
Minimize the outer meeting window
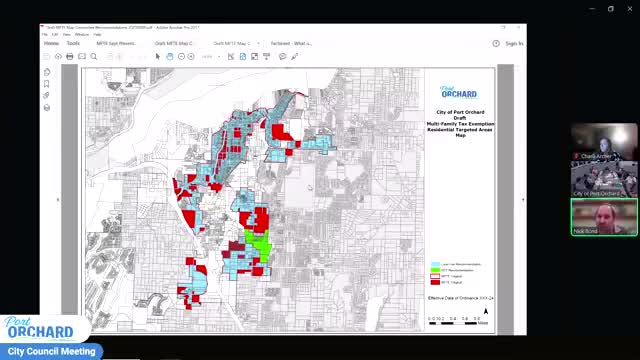(592, 9)
